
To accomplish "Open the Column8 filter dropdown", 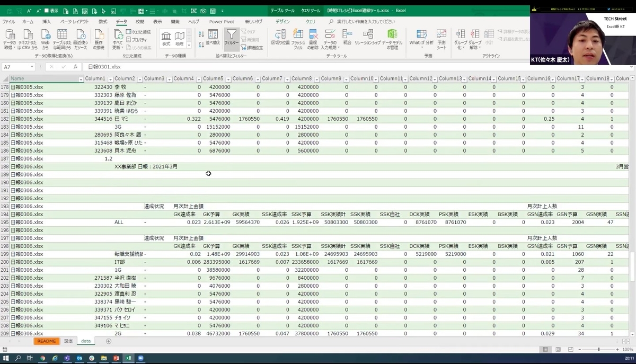I will pyautogui.click(x=317, y=79).
